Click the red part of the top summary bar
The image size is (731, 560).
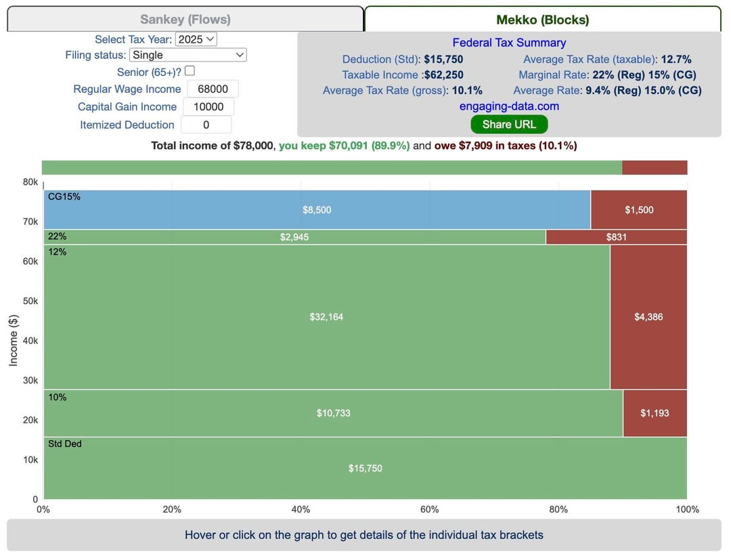[654, 168]
